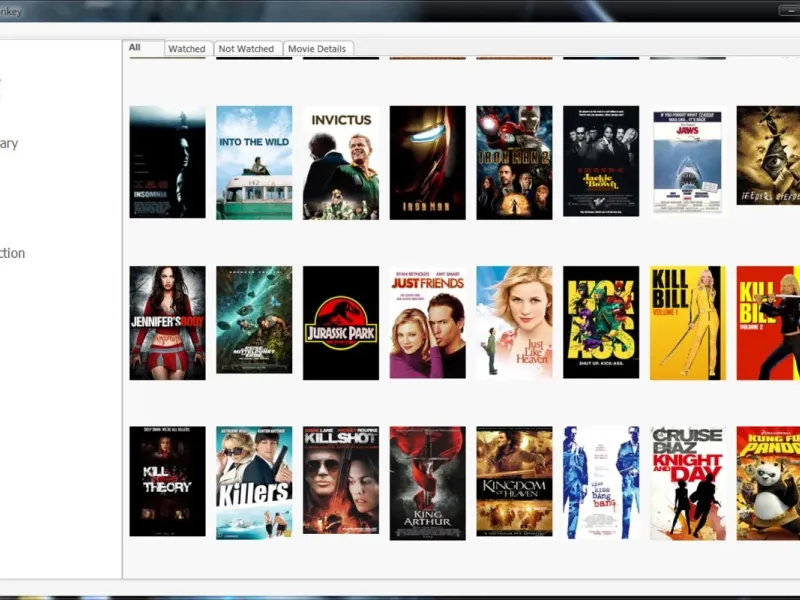Click the Invictus movie cover
The height and width of the screenshot is (600, 800).
(x=341, y=162)
